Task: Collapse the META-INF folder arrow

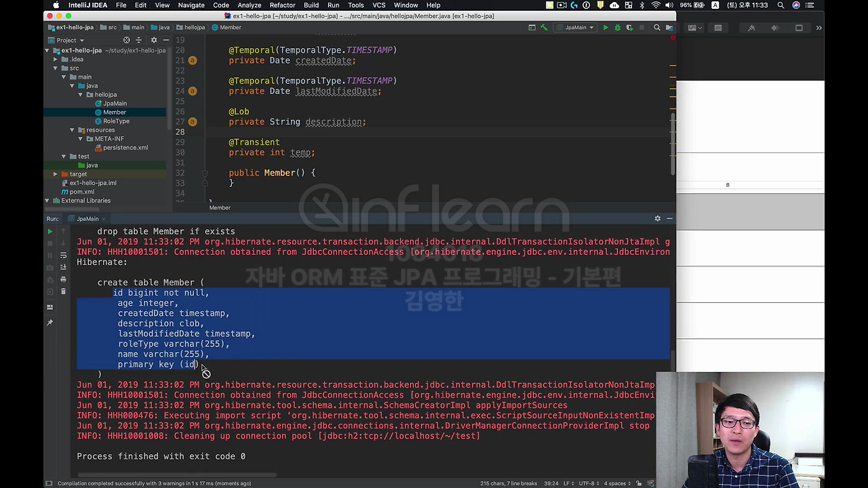Action: pos(80,138)
